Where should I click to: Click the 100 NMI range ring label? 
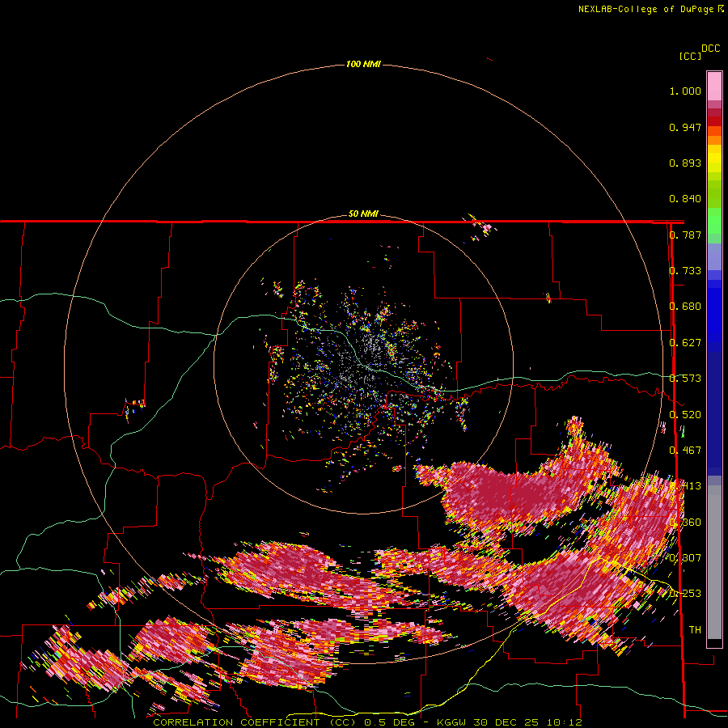[363, 64]
